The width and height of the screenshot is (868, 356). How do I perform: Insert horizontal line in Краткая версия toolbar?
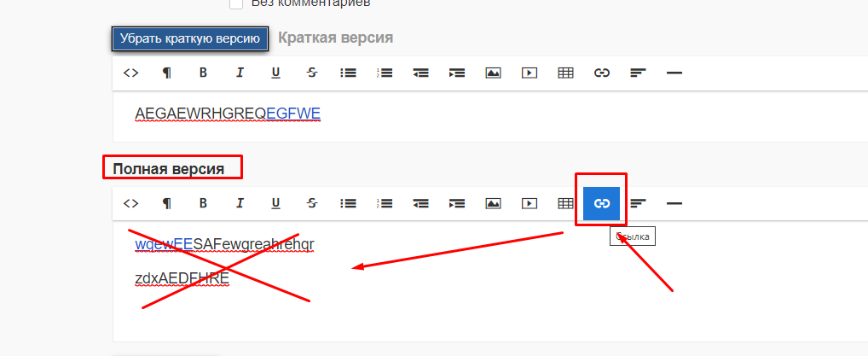click(674, 73)
